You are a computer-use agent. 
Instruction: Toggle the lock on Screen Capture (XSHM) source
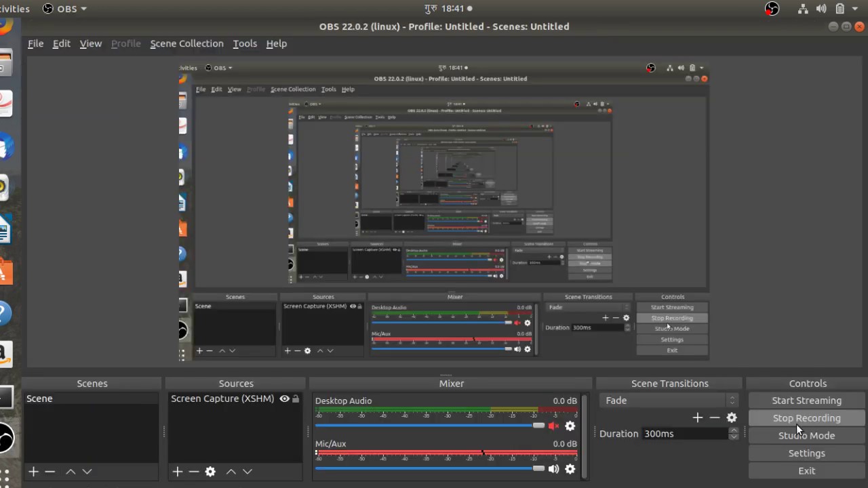(x=296, y=399)
